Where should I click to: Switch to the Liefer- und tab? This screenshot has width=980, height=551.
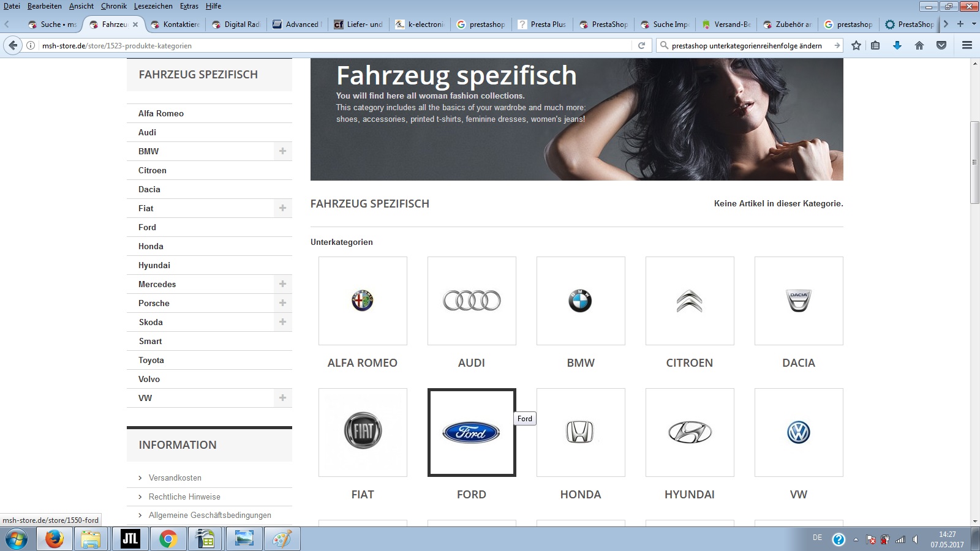359,24
